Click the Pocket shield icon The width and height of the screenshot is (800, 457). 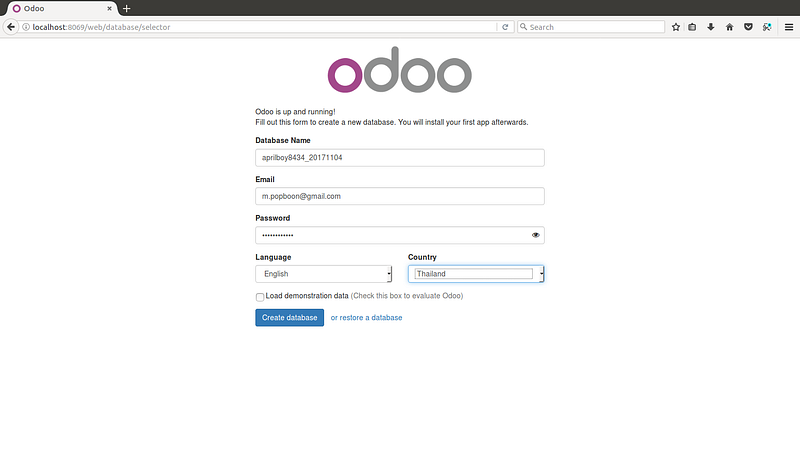(748, 27)
